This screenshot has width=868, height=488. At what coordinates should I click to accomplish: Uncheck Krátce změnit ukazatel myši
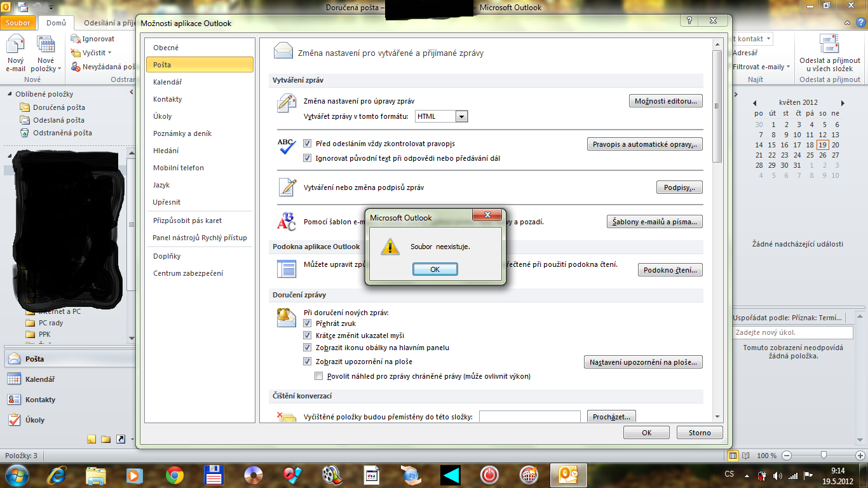click(x=308, y=335)
